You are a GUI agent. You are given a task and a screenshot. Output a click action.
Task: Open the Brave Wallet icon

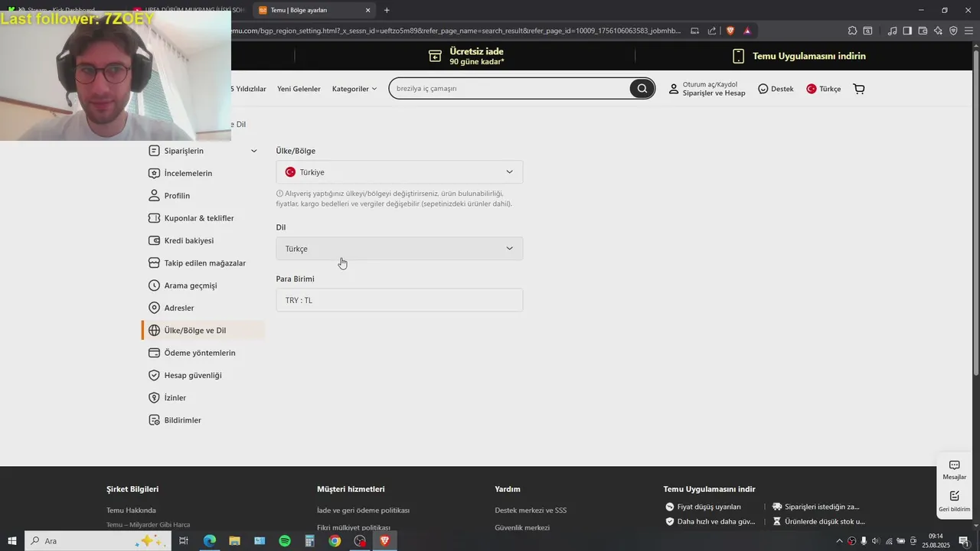[x=923, y=31]
